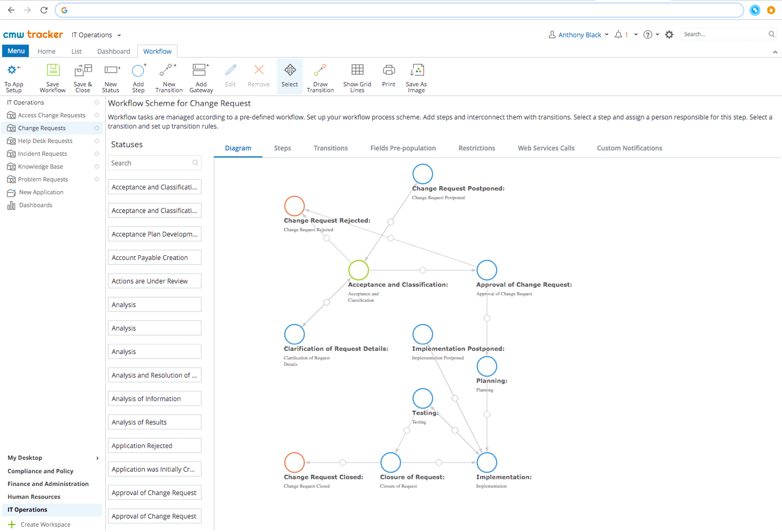The image size is (782, 532).
Task: Open Knowledge Base app
Action: (x=40, y=167)
